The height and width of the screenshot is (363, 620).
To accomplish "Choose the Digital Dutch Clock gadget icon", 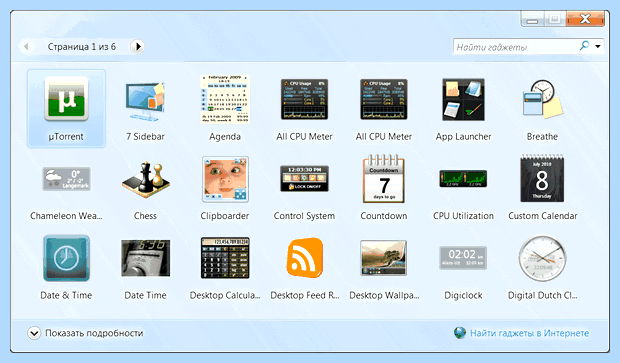I will click(542, 258).
